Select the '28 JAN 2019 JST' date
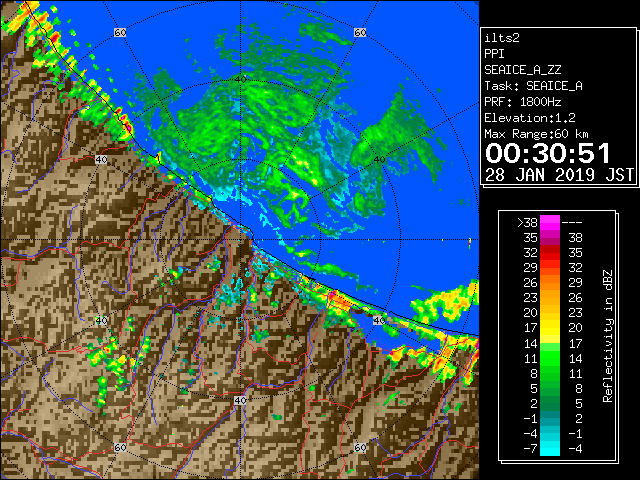The height and width of the screenshot is (480, 640). pos(559,175)
